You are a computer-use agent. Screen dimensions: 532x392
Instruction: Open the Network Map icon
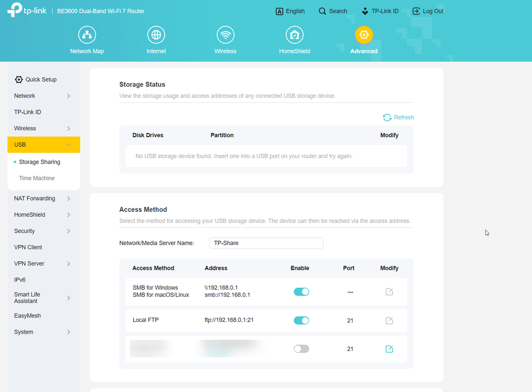pos(87,35)
